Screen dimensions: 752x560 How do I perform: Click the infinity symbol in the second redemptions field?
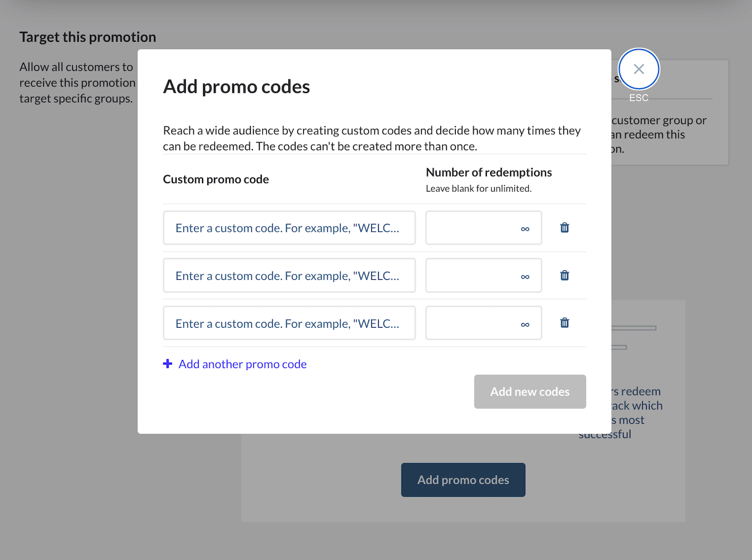click(x=525, y=276)
